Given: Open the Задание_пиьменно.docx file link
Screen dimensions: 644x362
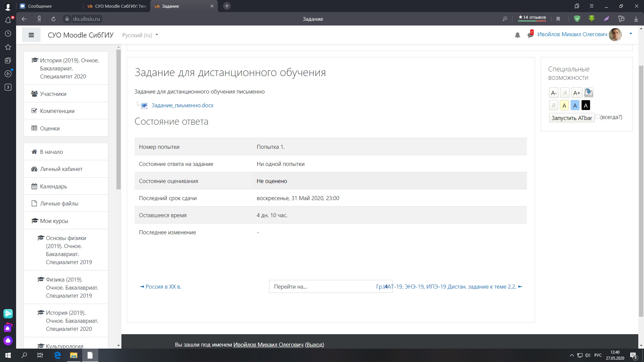Looking at the screenshot, I should 182,105.
